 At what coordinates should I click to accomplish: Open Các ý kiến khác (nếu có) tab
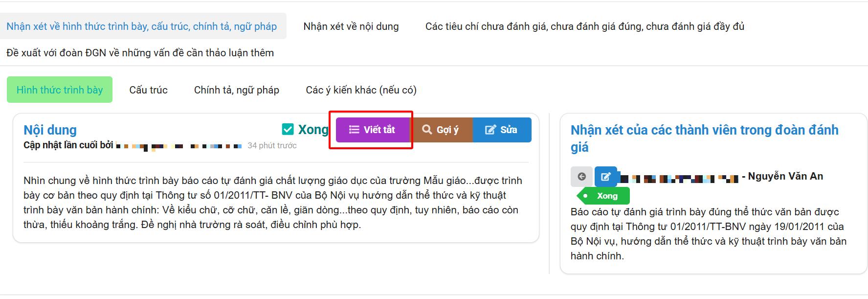[361, 90]
